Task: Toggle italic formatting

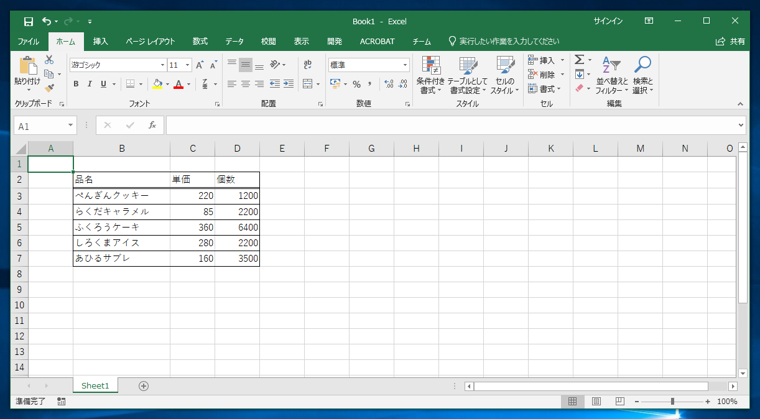Action: 90,84
